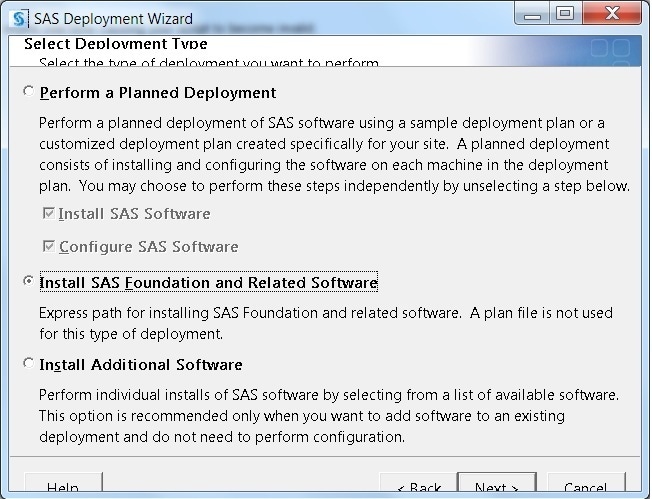Select the Install Additional Software radio button
Screen dimensions: 652x499
click(x=28, y=364)
